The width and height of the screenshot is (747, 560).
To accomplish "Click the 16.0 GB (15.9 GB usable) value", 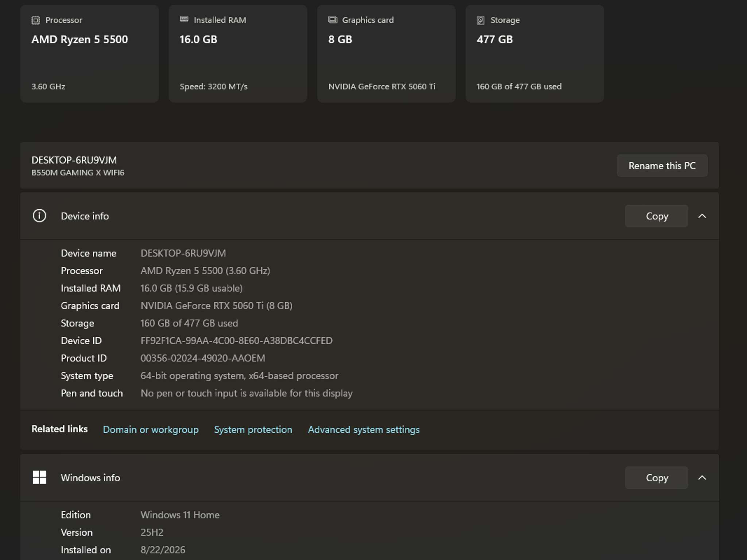I will coord(191,288).
